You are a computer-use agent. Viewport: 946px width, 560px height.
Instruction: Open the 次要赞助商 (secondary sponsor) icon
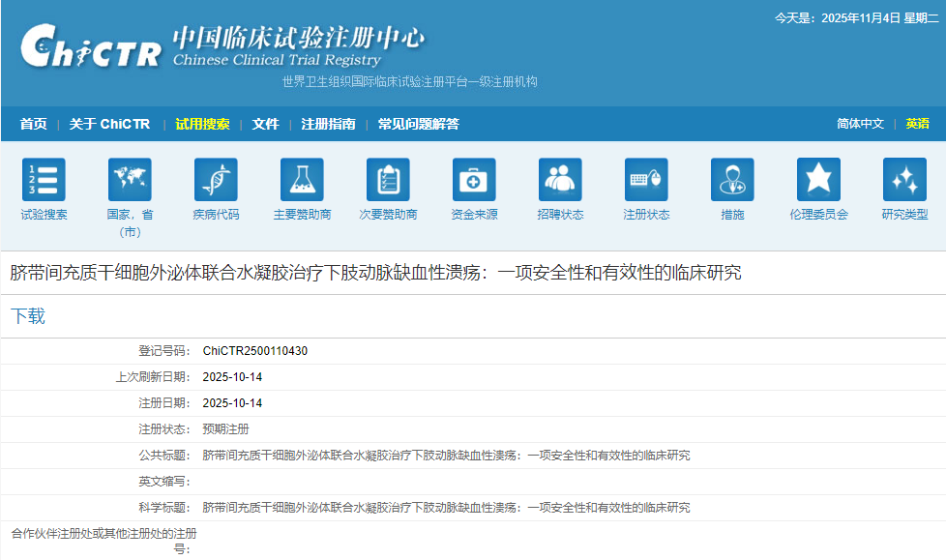pos(388,180)
